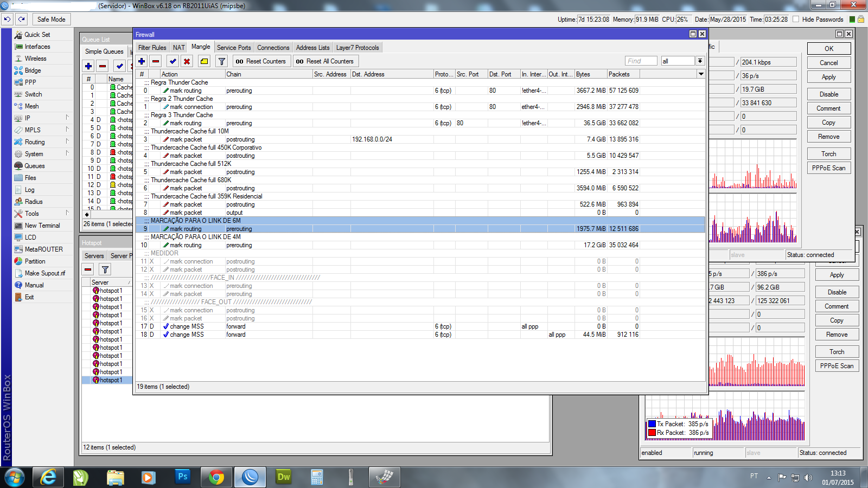Open Interfaces from the sidebar
The height and width of the screenshot is (488, 868).
pos(37,47)
